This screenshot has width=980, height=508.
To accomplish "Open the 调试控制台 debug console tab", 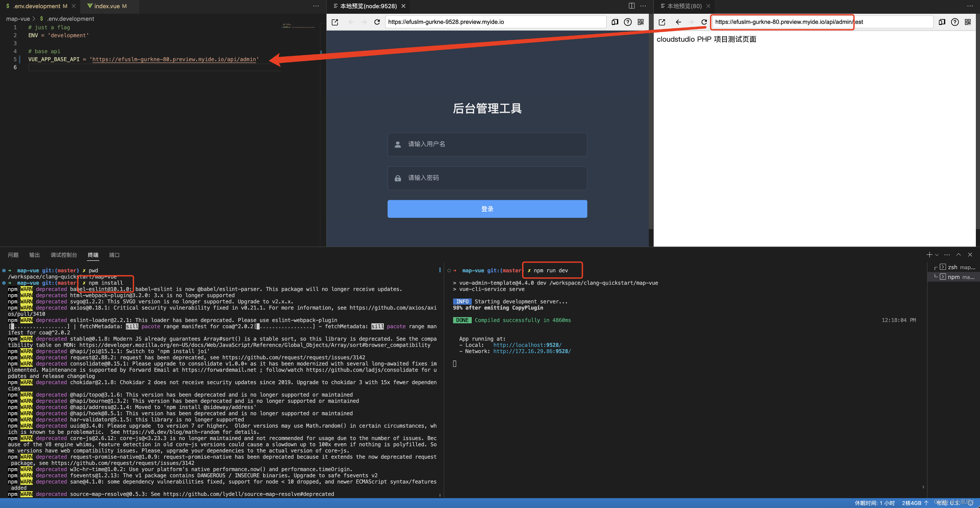I will click(64, 255).
